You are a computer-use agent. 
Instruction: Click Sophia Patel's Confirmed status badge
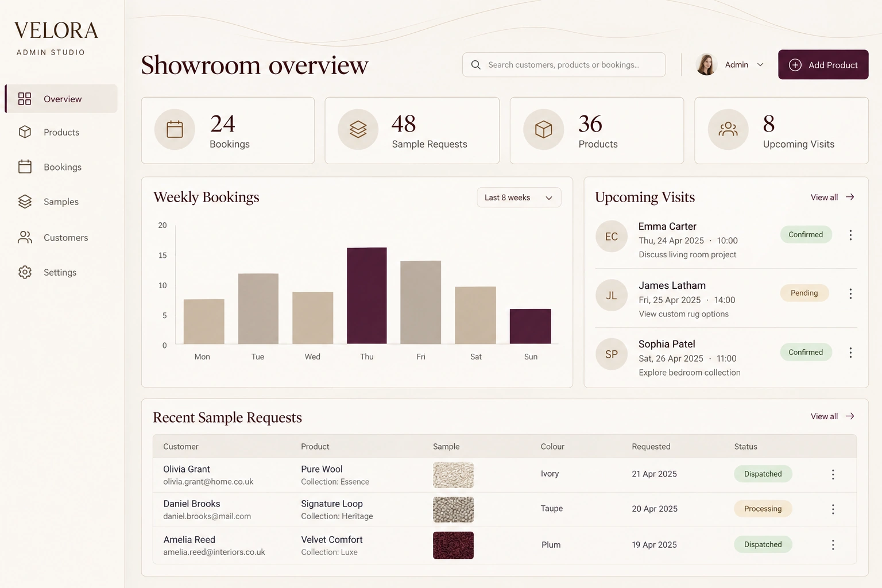[x=806, y=352]
